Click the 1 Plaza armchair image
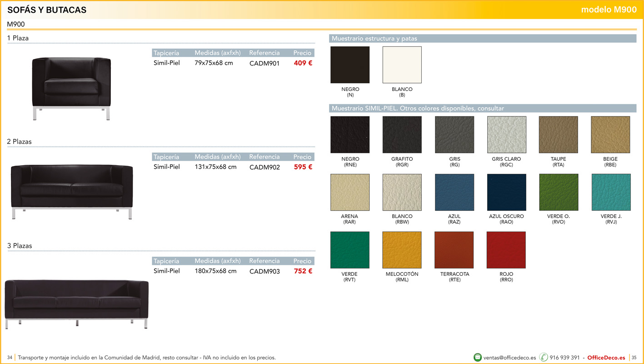644x364 pixels. click(x=71, y=89)
